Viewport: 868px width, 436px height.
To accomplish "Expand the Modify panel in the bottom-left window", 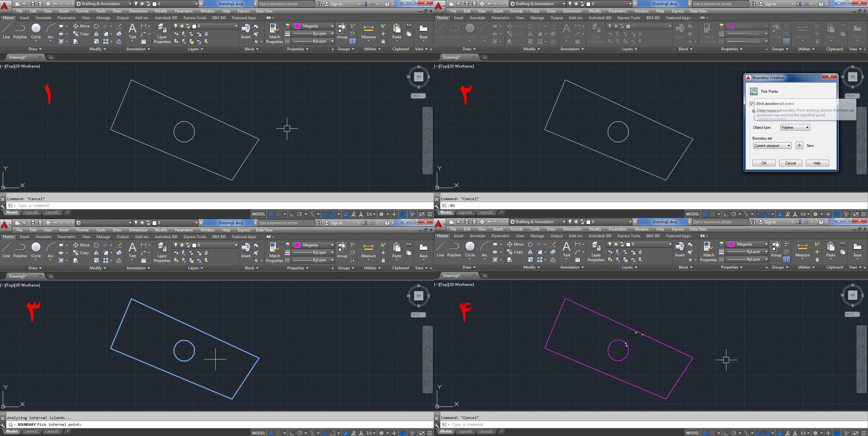I will [x=97, y=268].
